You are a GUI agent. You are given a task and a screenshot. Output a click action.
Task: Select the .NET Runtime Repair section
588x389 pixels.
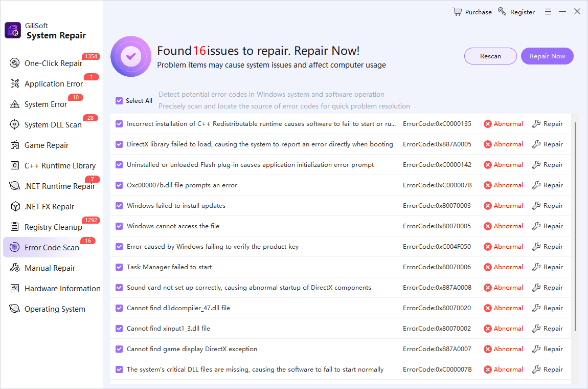coord(52,186)
